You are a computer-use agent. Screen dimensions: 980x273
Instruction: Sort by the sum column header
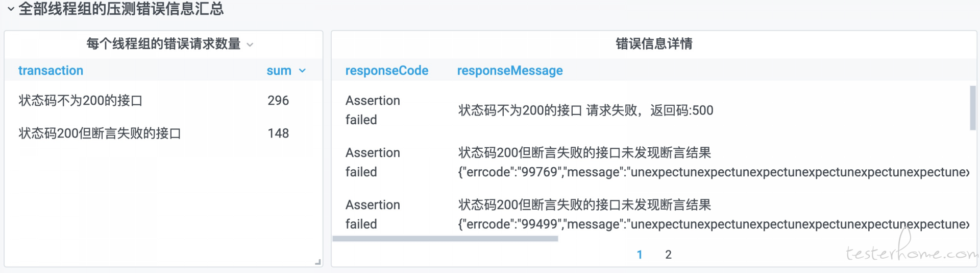pos(279,71)
